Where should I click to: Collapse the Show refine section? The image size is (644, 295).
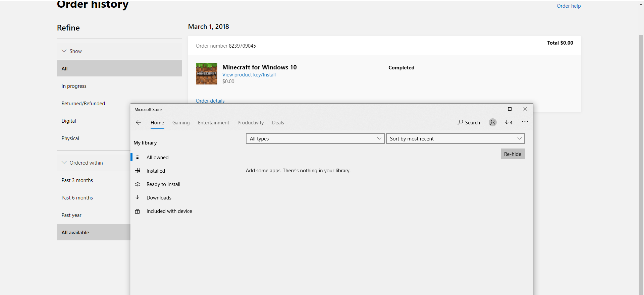[119, 51]
